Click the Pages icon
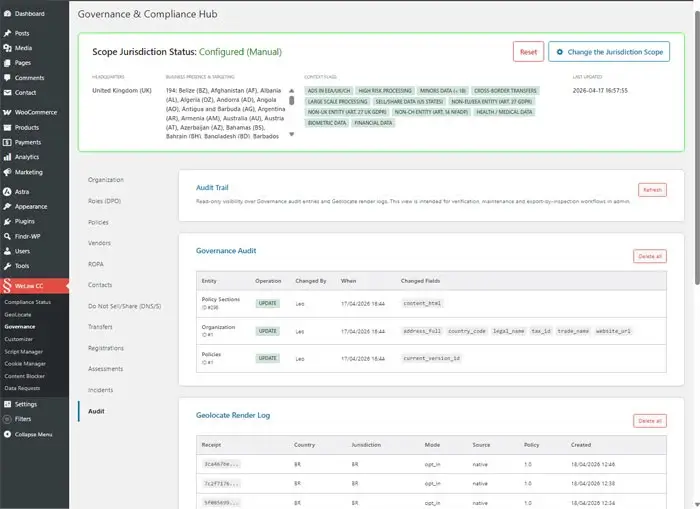The width and height of the screenshot is (700, 509). point(7,63)
